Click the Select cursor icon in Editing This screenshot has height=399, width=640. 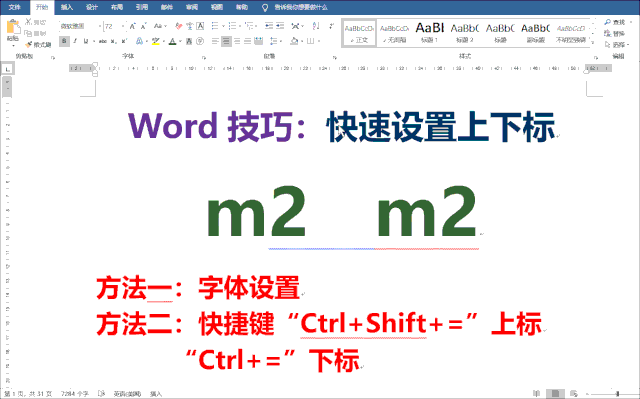[608, 44]
